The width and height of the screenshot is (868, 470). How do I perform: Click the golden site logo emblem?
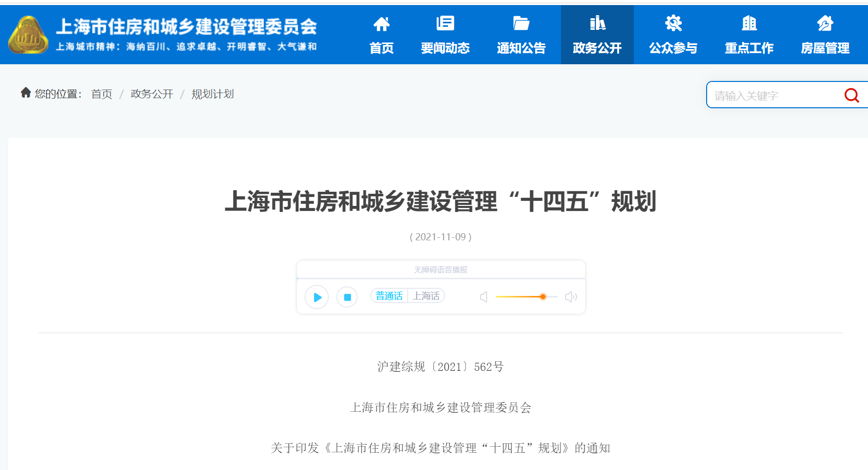click(x=28, y=35)
